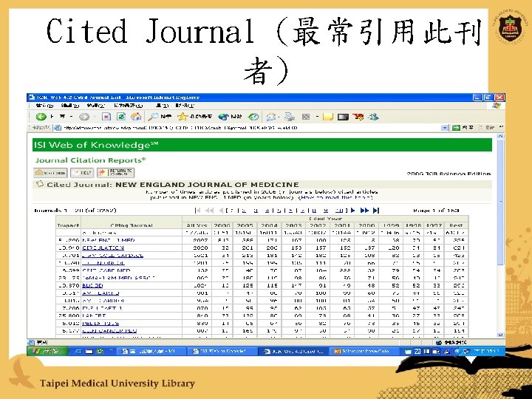This screenshot has height=399, width=532.
Task: Refresh the page using the green refresh icon
Action: click(121, 117)
